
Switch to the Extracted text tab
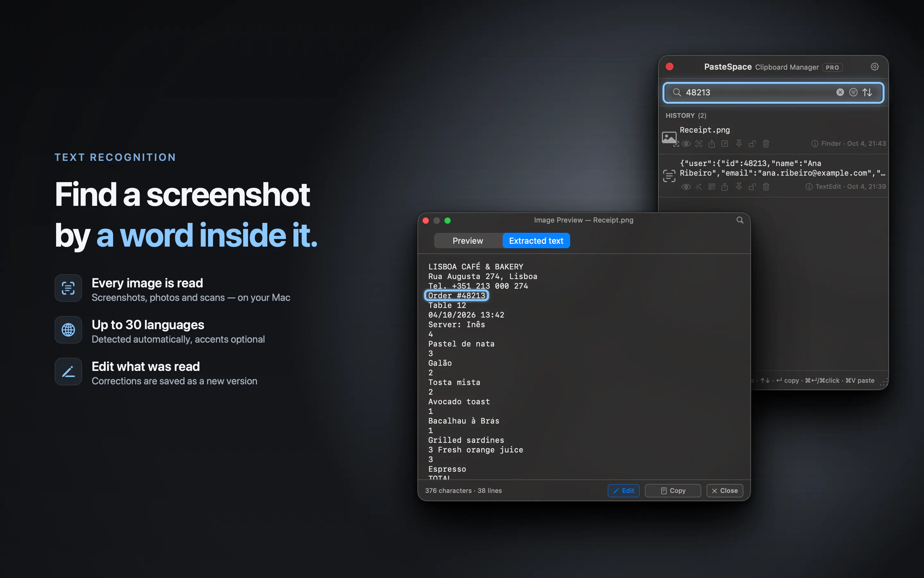tap(536, 241)
